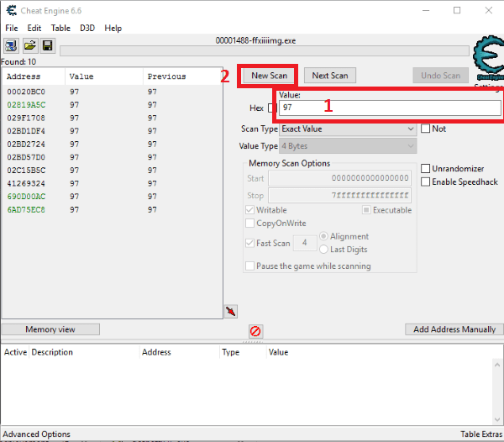Image resolution: width=504 pixels, height=442 pixels.
Task: Select address 02BD57D0 row
Action: coord(112,157)
